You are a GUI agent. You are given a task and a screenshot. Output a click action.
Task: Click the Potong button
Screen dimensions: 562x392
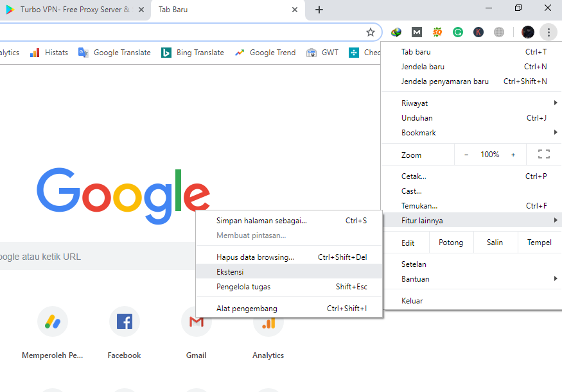click(451, 243)
